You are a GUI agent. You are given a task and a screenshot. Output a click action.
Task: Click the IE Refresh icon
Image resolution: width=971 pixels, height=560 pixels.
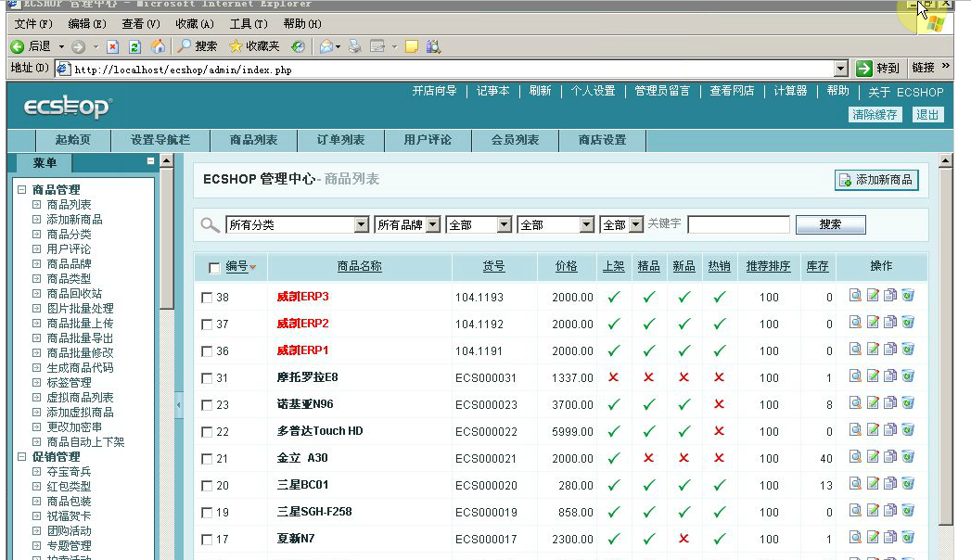click(135, 46)
